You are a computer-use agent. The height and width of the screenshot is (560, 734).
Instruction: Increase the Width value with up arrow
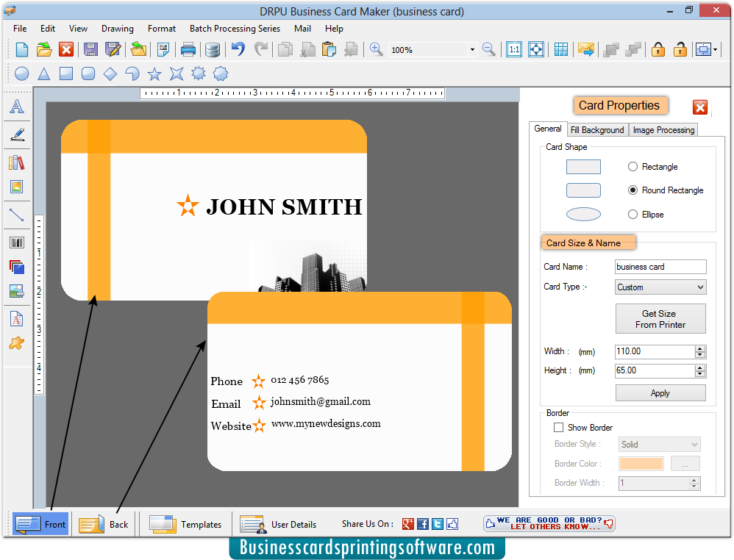tap(700, 348)
